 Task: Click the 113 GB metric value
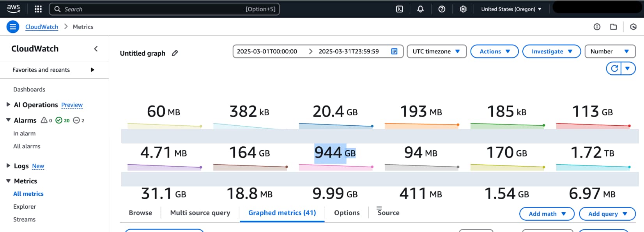pyautogui.click(x=592, y=112)
